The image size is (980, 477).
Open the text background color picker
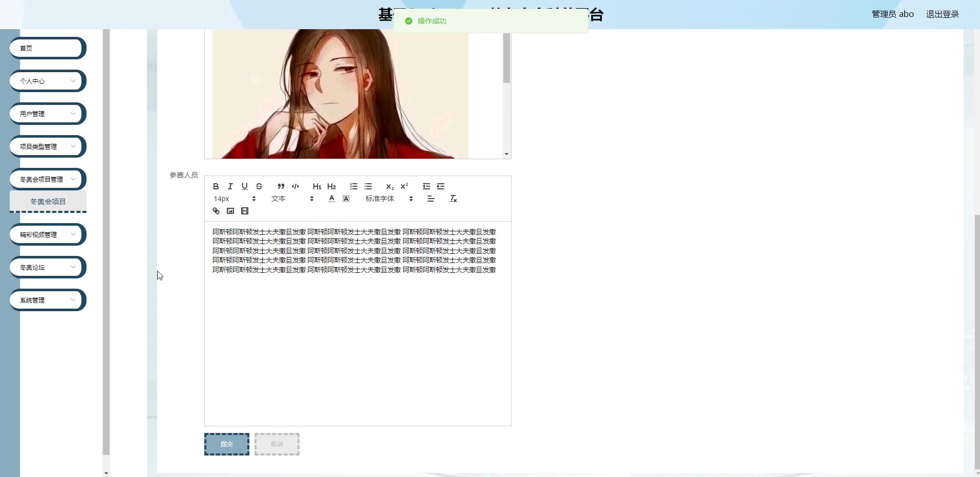[x=346, y=199]
